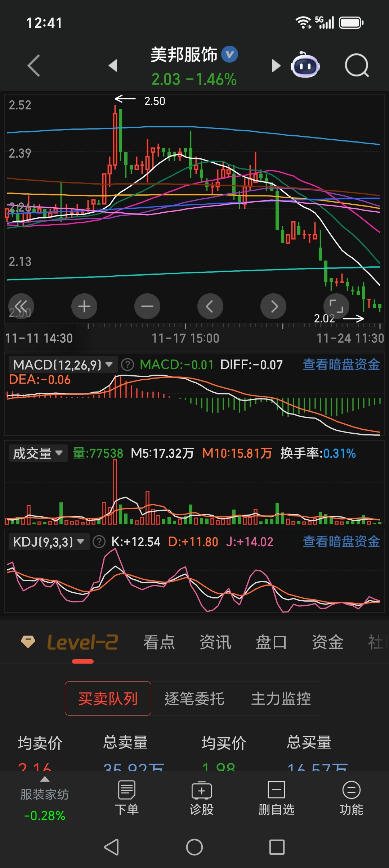
Task: Tap M10:15.81万 volume average
Action: 237,453
